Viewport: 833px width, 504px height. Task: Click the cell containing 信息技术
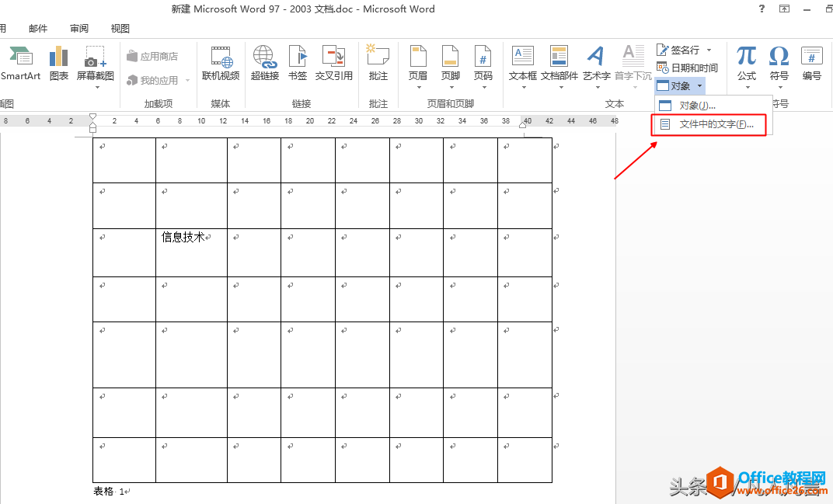click(x=191, y=252)
